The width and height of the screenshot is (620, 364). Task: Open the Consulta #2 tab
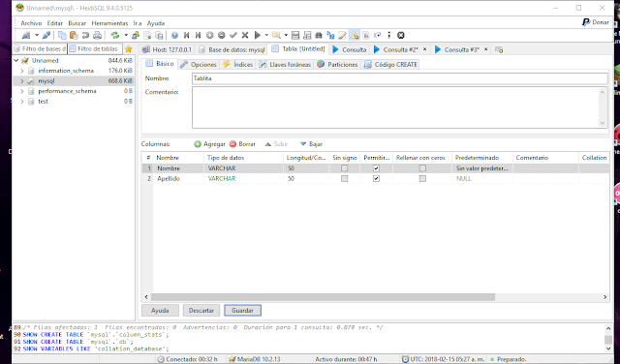tap(400, 49)
